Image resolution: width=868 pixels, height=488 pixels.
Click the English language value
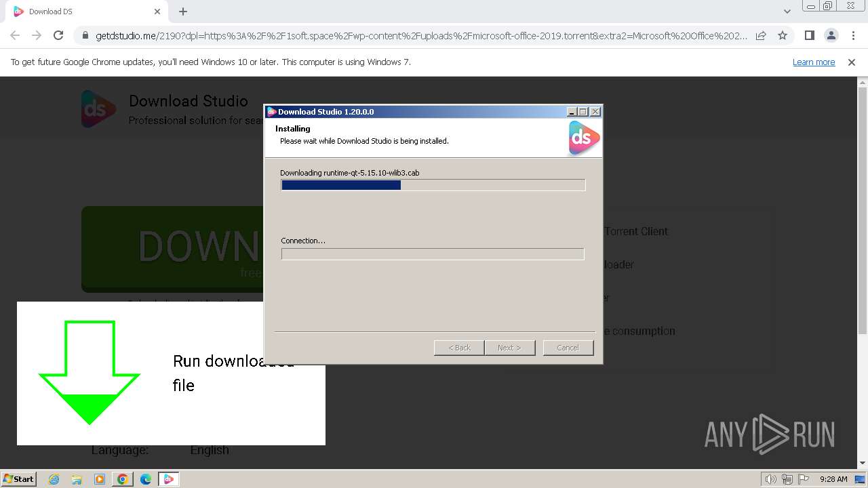[210, 450]
